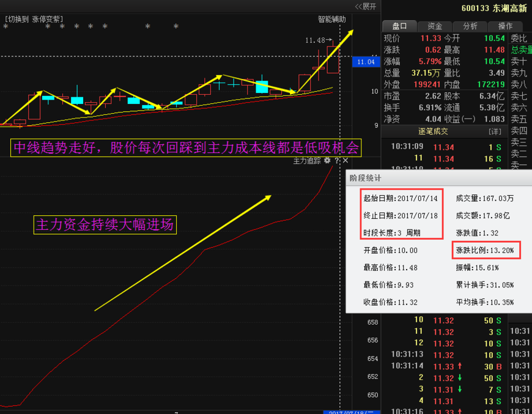Screen dimensions: 532x414
Task: Click the 10:31:13 trade row 11.32
Action: (x=446, y=355)
